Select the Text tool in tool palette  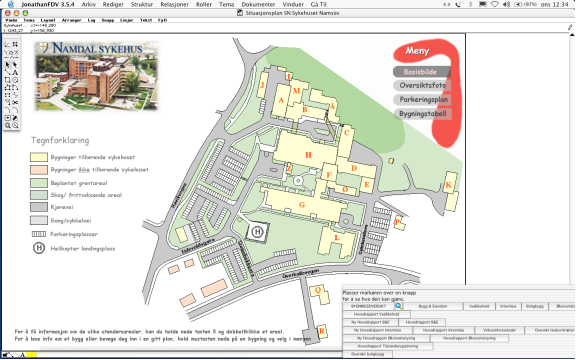[15, 72]
